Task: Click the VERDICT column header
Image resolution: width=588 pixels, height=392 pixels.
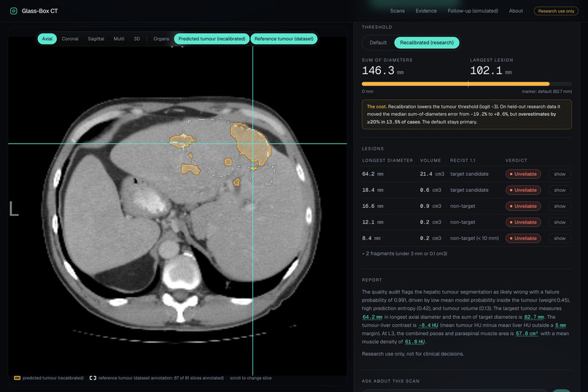Action: pyautogui.click(x=516, y=161)
